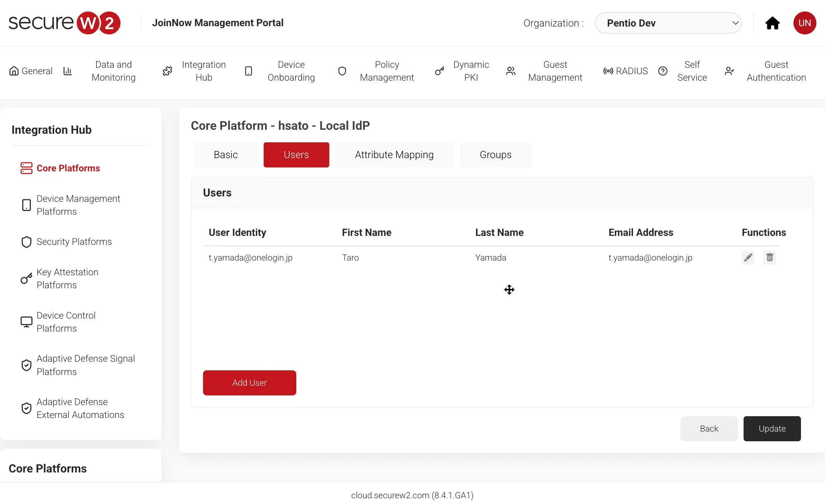Delete user t.yamada with trash icon
This screenshot has width=825, height=504.
pyautogui.click(x=770, y=257)
